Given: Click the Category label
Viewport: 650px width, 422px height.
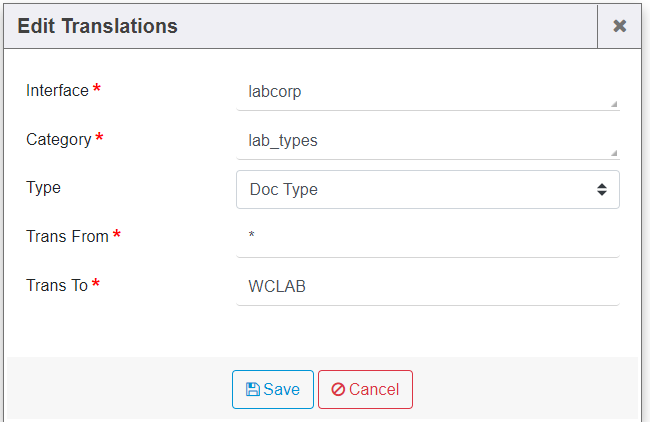Looking at the screenshot, I should pyautogui.click(x=58, y=139).
